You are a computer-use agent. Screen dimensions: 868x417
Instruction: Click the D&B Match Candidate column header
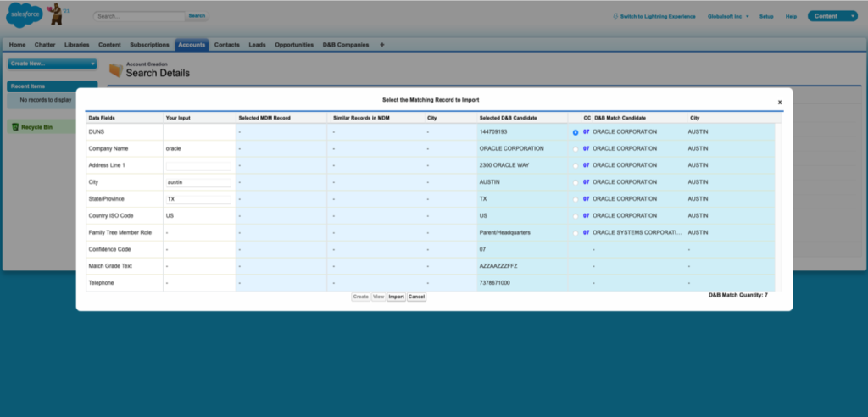pos(639,118)
